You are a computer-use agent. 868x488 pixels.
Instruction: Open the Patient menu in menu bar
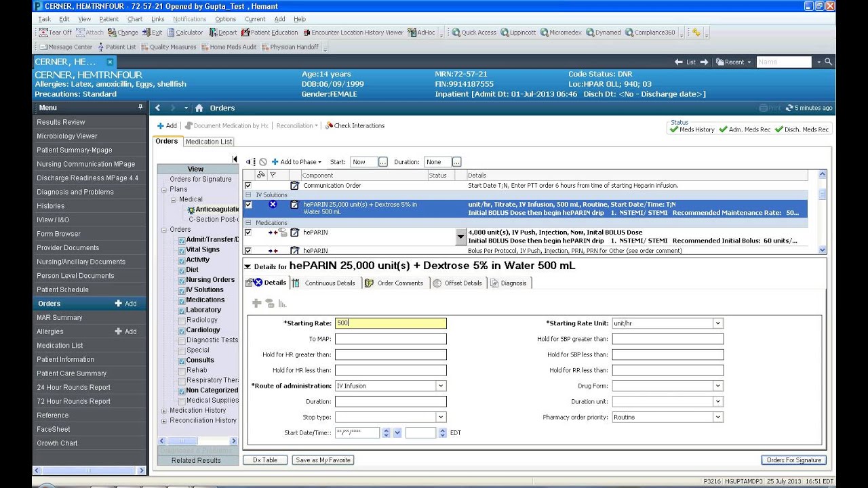(x=108, y=19)
